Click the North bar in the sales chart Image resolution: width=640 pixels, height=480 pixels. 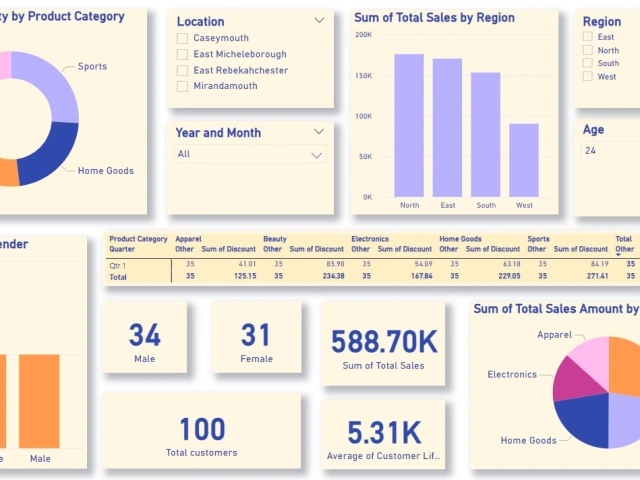click(x=409, y=125)
